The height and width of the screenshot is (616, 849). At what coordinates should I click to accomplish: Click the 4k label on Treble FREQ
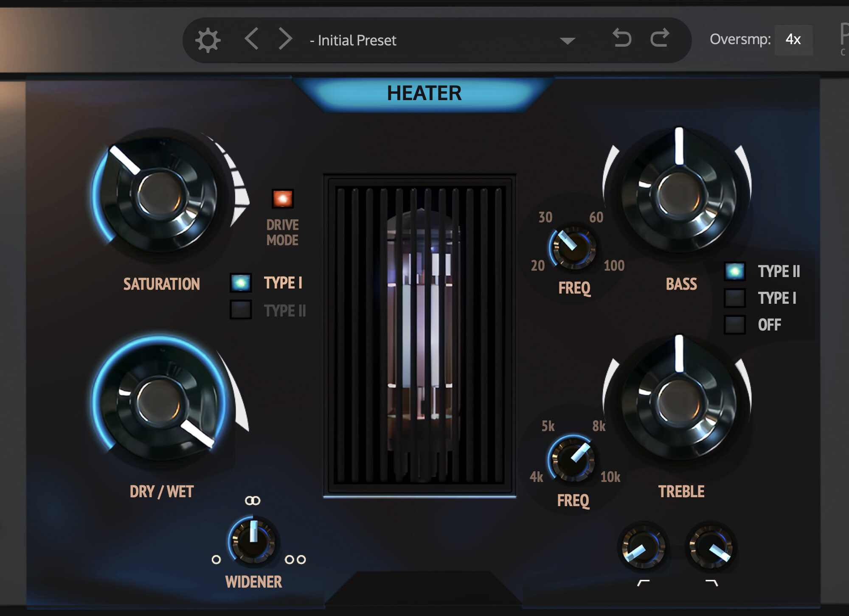click(537, 477)
